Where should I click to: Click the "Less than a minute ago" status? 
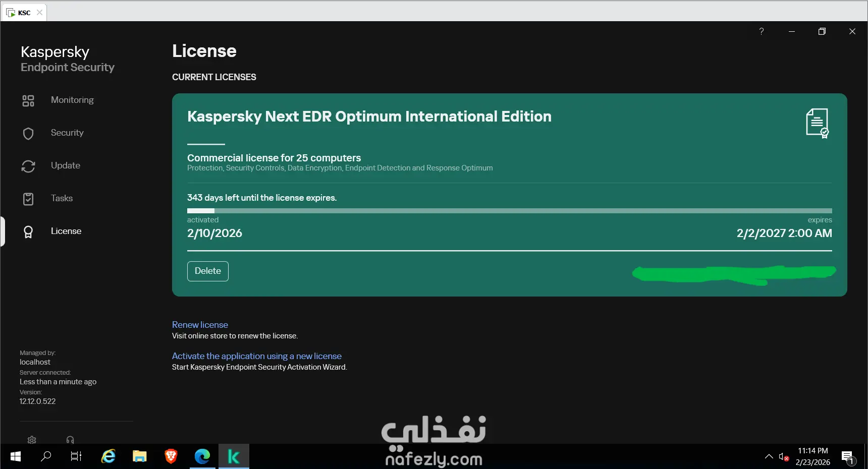[x=58, y=382]
